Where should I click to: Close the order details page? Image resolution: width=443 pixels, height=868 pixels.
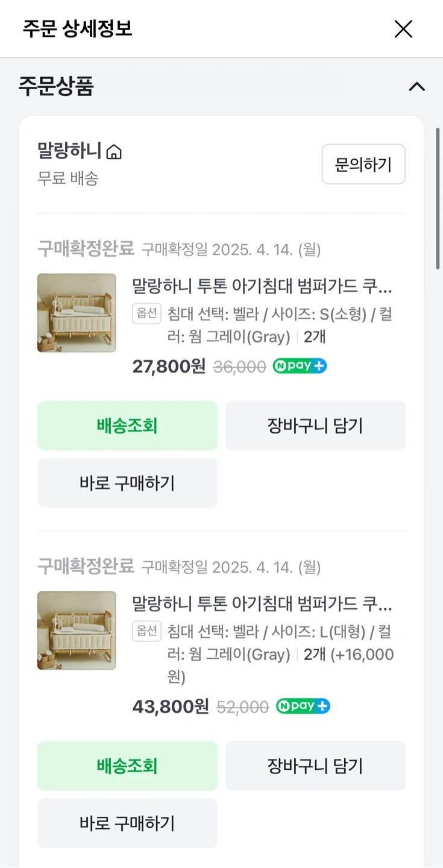click(x=403, y=29)
